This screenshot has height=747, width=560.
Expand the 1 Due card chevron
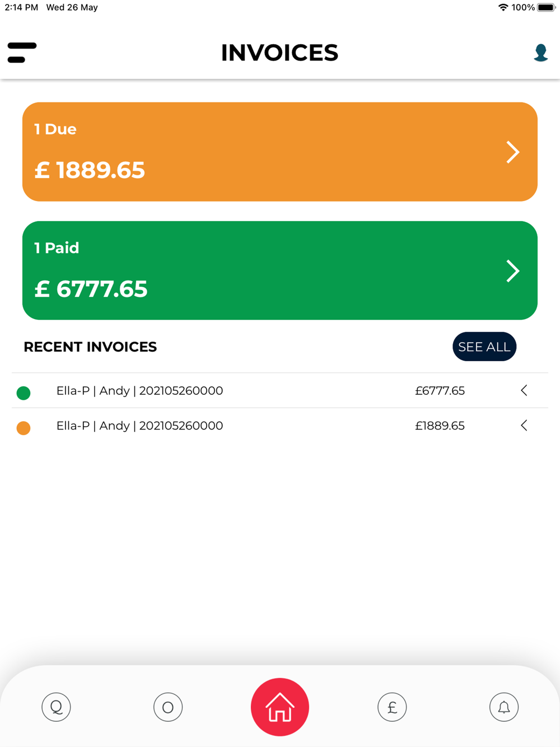pyautogui.click(x=513, y=152)
